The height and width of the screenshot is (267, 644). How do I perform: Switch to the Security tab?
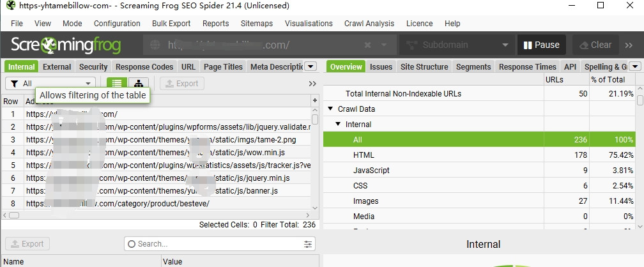point(93,66)
